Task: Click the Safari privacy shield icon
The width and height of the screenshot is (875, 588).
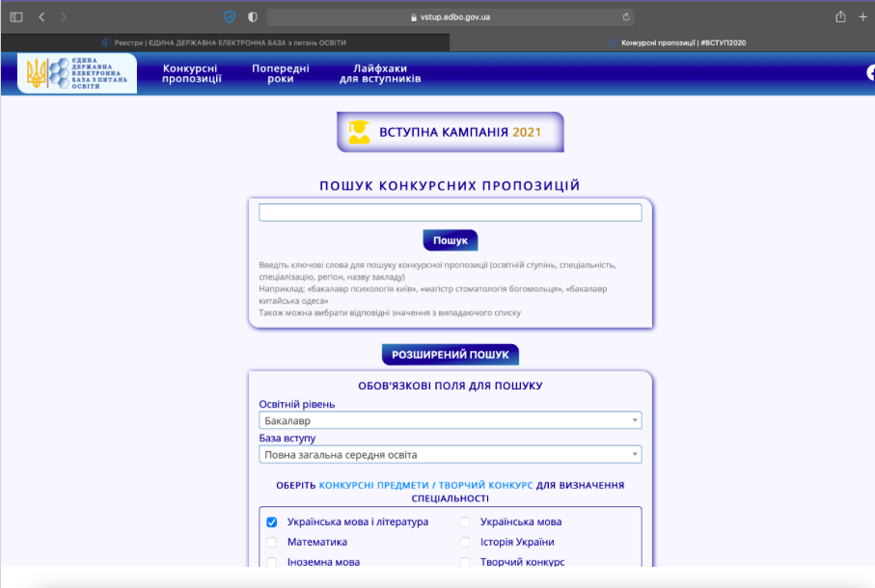Action: click(231, 15)
